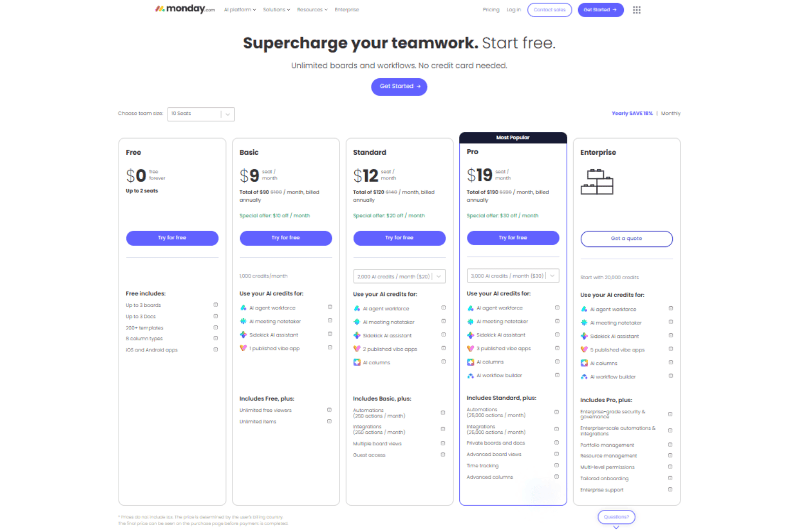Try the Standard plan for free
Image resolution: width=798 pixels, height=532 pixels.
coord(399,238)
